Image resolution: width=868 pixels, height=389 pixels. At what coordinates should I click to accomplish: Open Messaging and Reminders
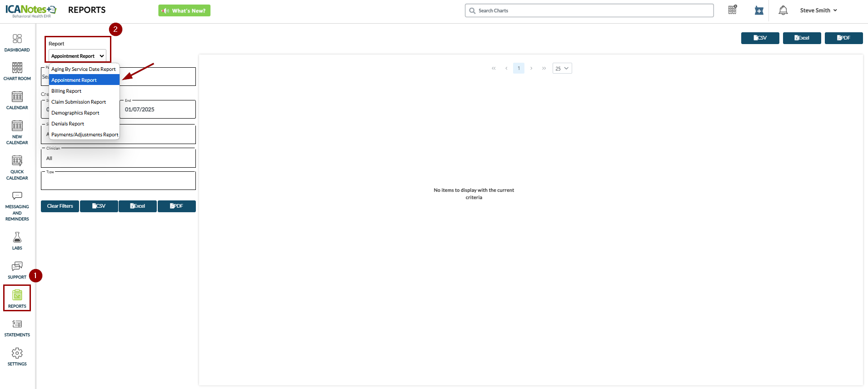click(17, 206)
